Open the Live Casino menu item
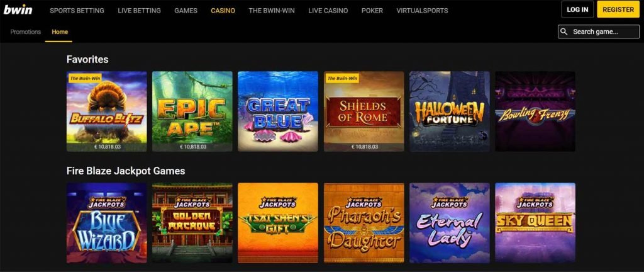Viewport: 644px width, 272px height. click(328, 11)
